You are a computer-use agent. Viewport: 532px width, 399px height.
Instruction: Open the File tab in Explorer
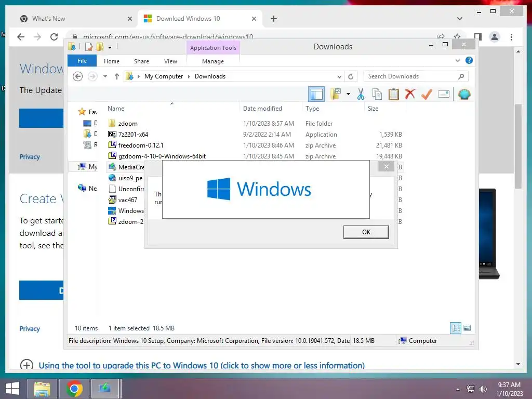pyautogui.click(x=82, y=61)
